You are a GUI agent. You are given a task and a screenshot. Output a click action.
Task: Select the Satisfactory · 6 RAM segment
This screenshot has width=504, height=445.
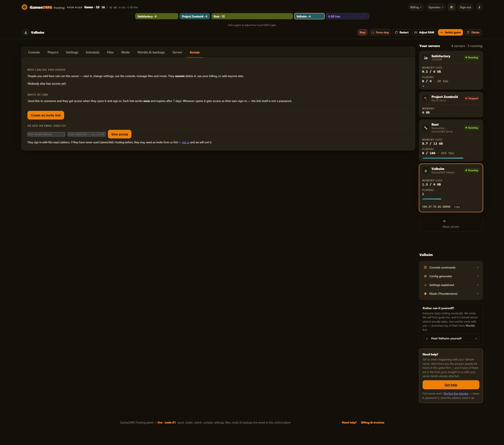[156, 16]
